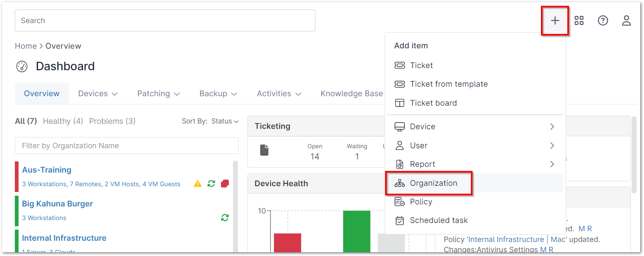Select Ticket from template in the menu
The image size is (644, 256).
(x=449, y=84)
